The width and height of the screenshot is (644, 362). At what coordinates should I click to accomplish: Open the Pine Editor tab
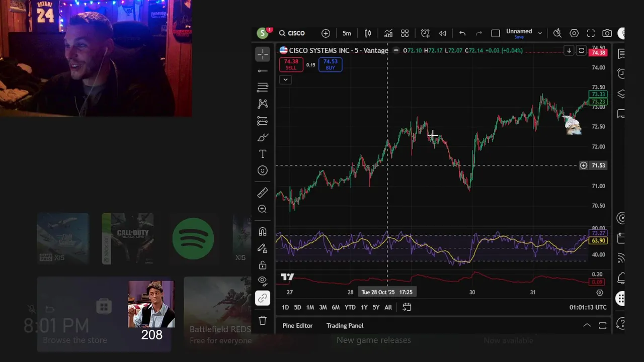click(297, 325)
